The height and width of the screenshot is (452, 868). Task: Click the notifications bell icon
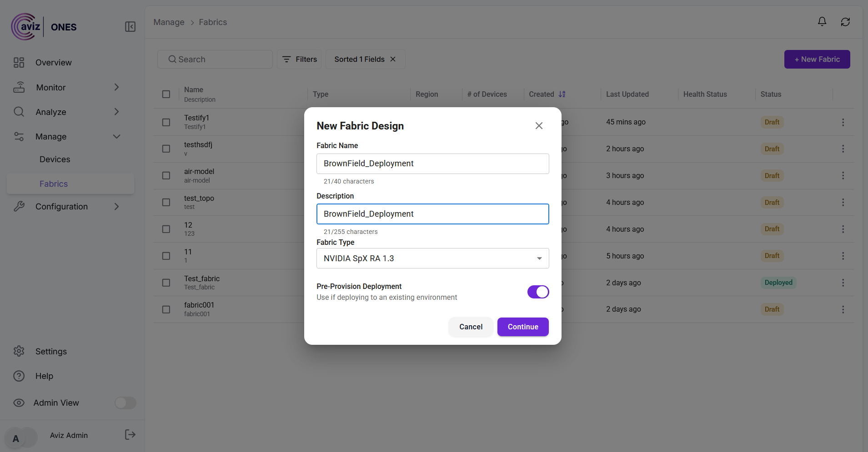click(x=822, y=22)
